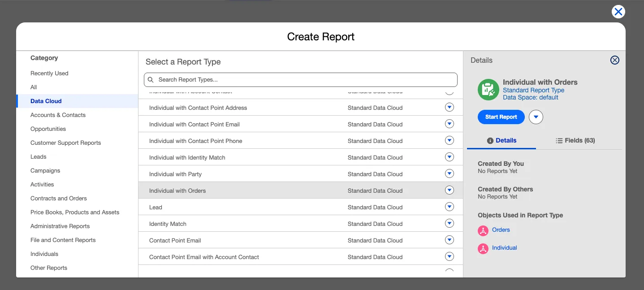Open arrow menu for Identity Match row

449,224
